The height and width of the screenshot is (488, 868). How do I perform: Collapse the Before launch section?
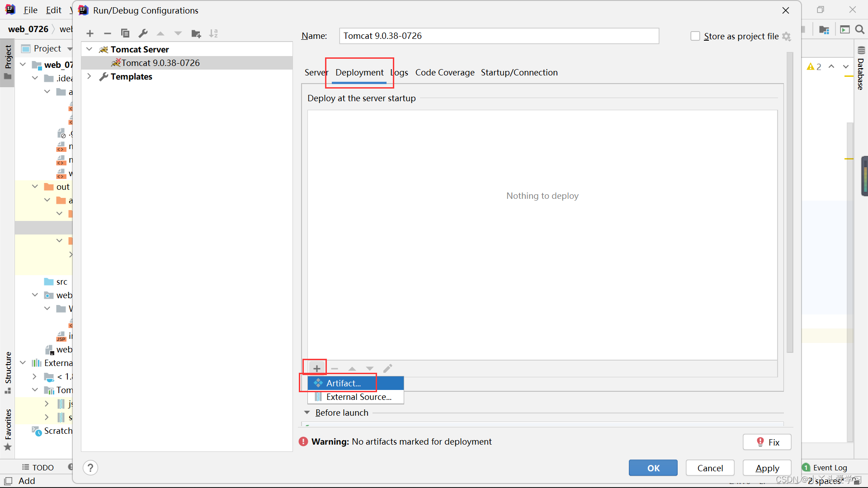pos(307,413)
